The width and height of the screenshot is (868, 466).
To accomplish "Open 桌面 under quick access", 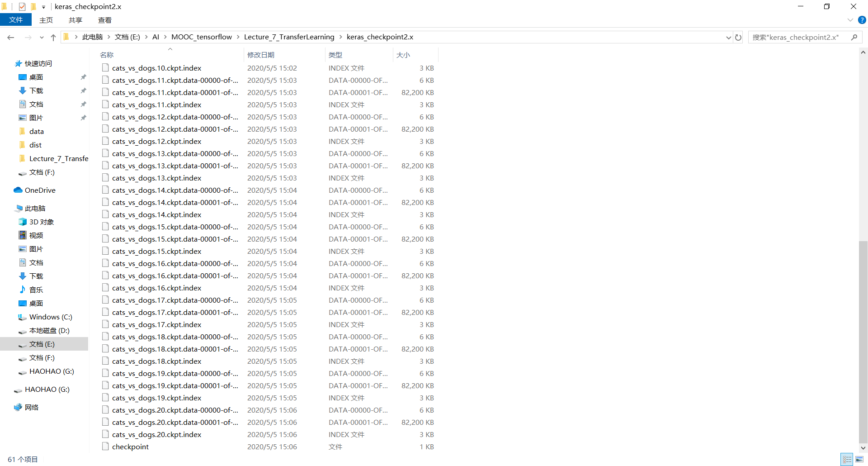I will pyautogui.click(x=36, y=77).
